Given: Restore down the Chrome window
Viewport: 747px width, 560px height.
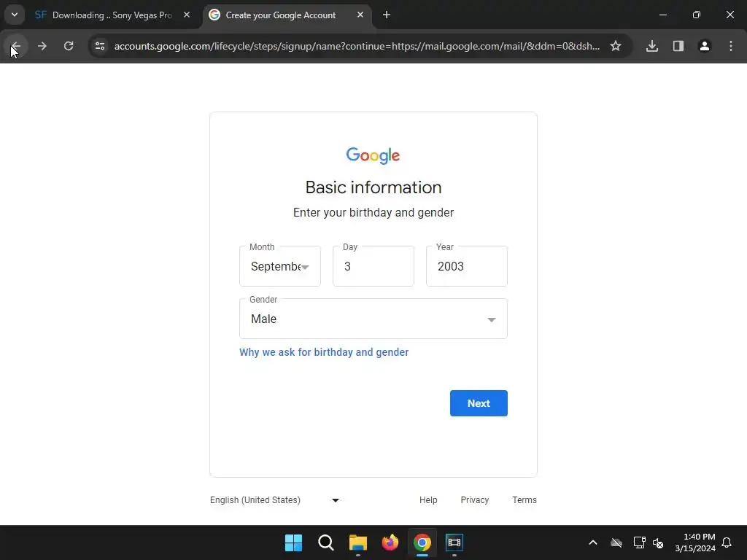Looking at the screenshot, I should (x=697, y=15).
